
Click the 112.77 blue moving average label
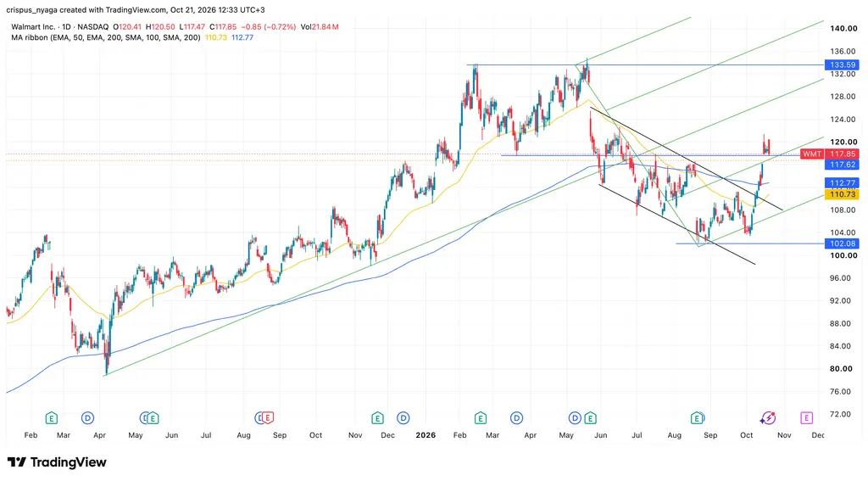[843, 183]
